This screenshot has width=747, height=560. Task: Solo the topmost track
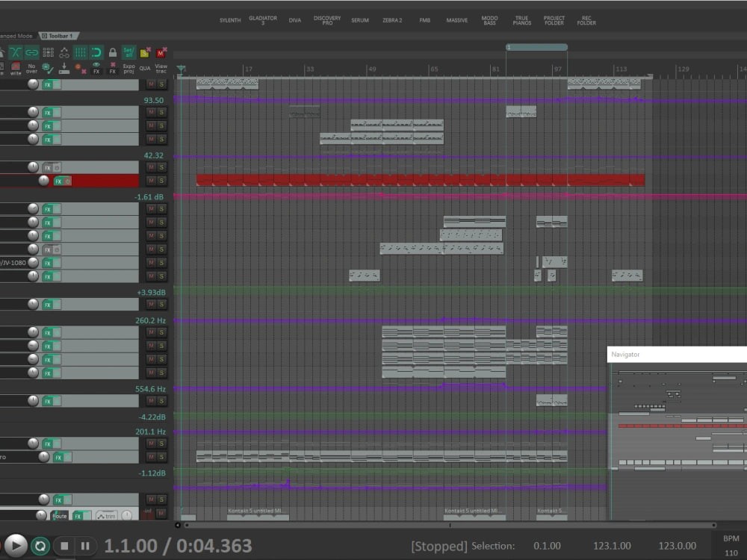tap(161, 84)
